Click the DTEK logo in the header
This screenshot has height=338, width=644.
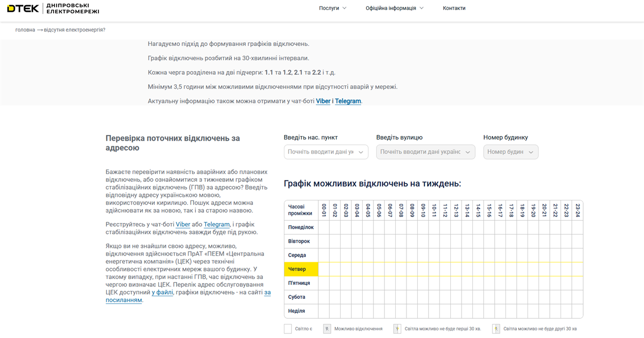coord(24,8)
